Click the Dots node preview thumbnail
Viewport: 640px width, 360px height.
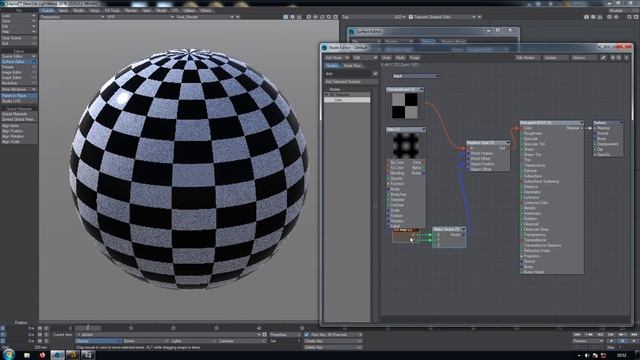point(406,145)
